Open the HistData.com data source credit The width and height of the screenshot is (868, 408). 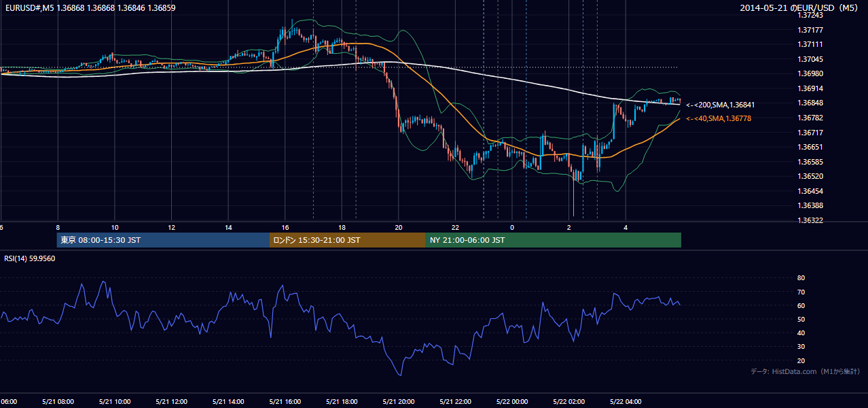click(x=805, y=371)
